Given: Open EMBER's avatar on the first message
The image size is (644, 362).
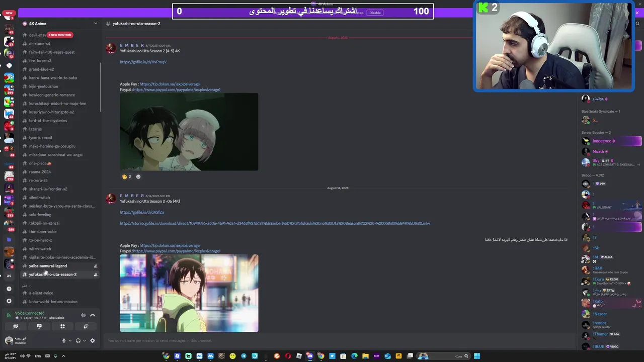Looking at the screenshot, I should coord(111,48).
